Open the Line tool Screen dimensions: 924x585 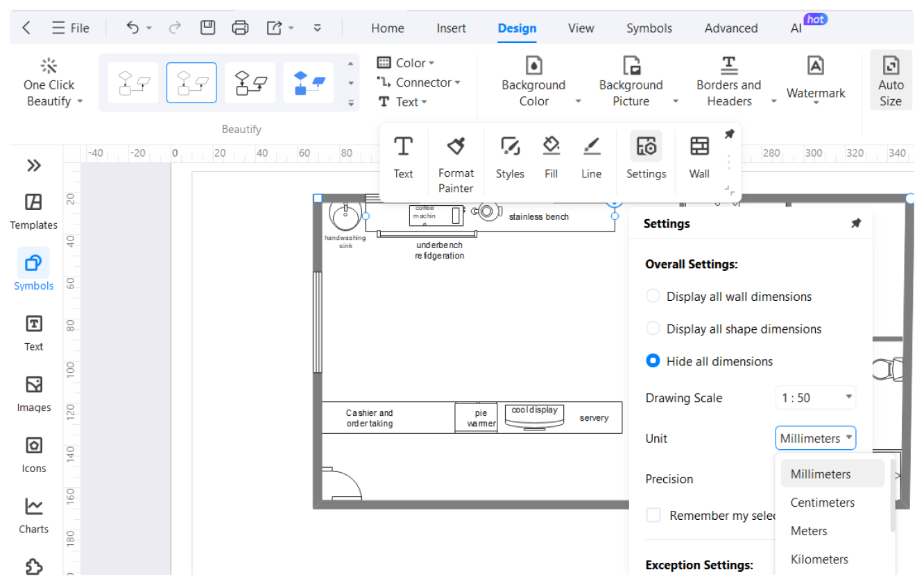coord(592,157)
